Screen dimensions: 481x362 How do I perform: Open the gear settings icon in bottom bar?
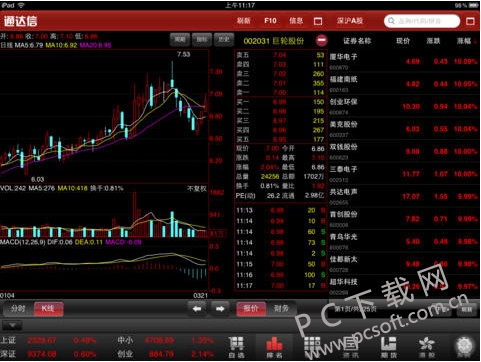tap(465, 347)
